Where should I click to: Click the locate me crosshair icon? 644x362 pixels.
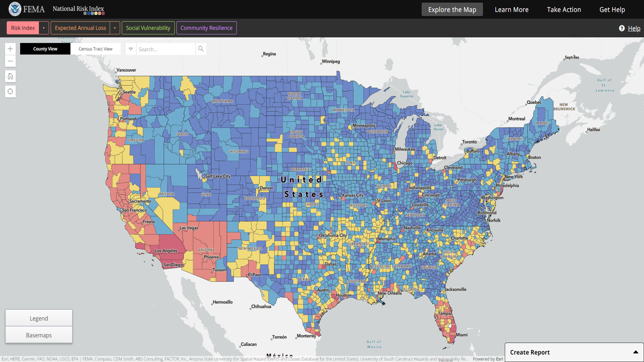pyautogui.click(x=10, y=92)
